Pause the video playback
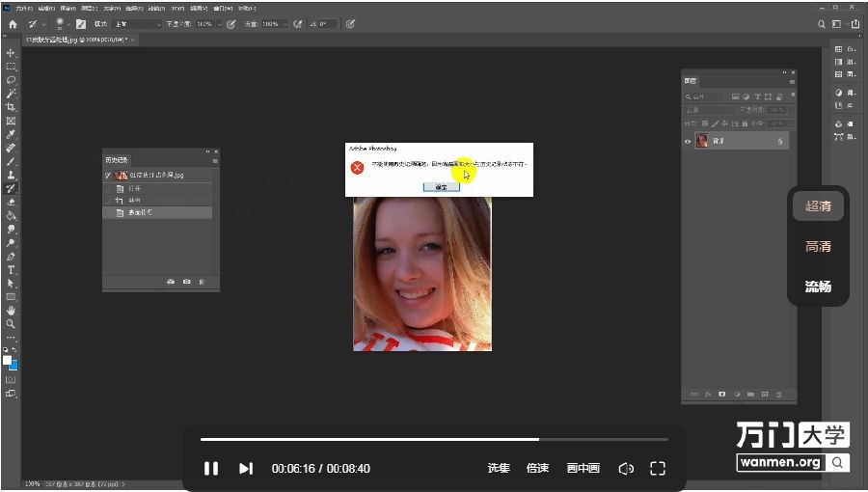Screen dimensions: 868x492 tap(211, 468)
